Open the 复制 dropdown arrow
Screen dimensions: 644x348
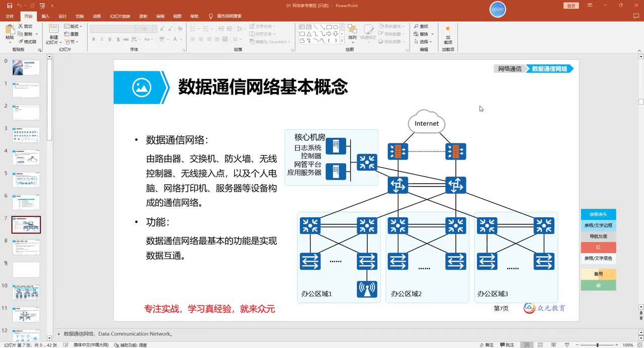[x=36, y=34]
